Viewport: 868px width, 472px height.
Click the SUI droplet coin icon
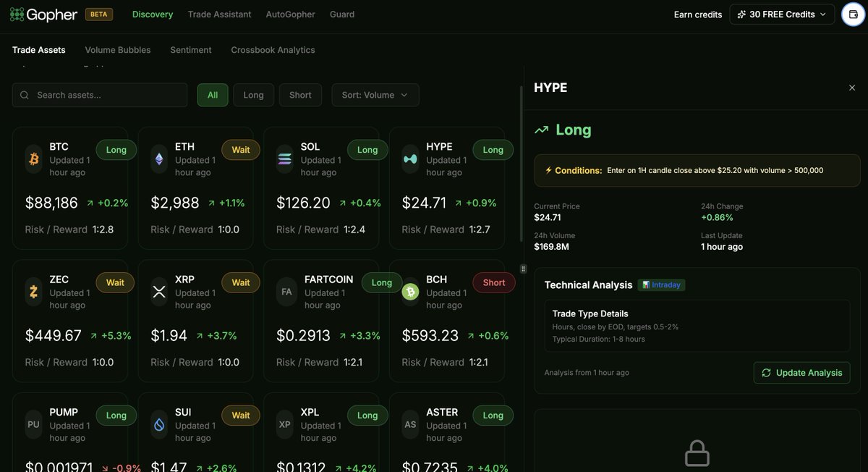(x=159, y=425)
